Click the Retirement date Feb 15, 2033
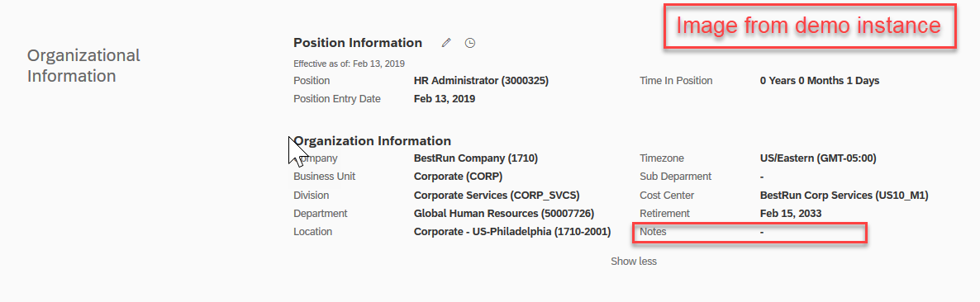The image size is (980, 302). [791, 214]
